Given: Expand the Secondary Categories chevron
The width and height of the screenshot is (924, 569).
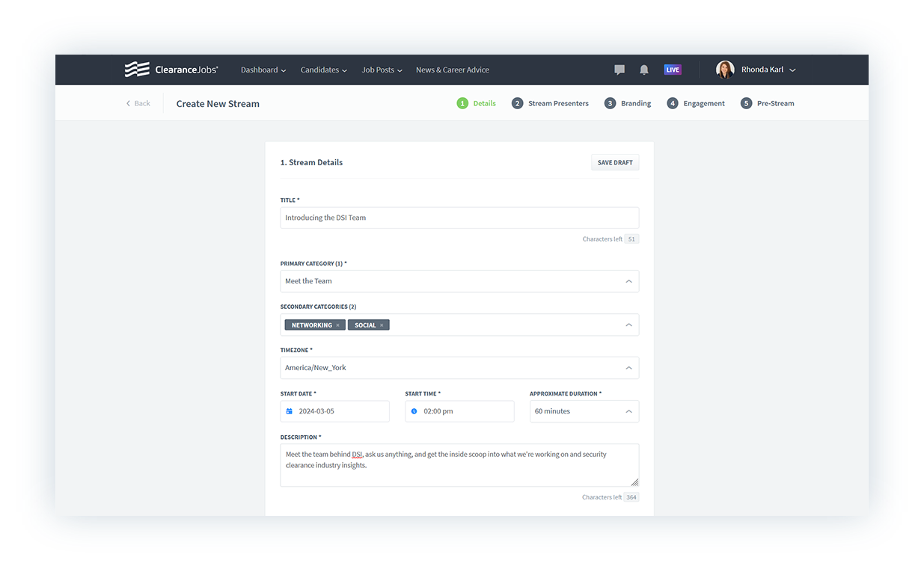Looking at the screenshot, I should [x=628, y=325].
